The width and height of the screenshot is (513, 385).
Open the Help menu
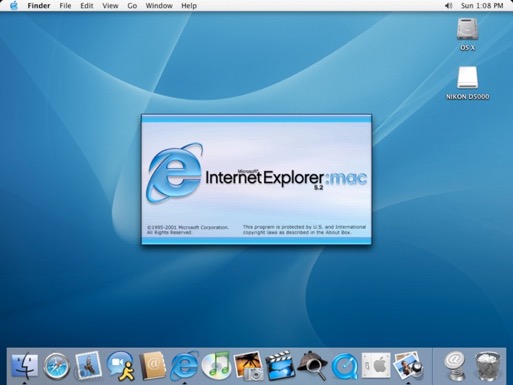pyautogui.click(x=189, y=6)
